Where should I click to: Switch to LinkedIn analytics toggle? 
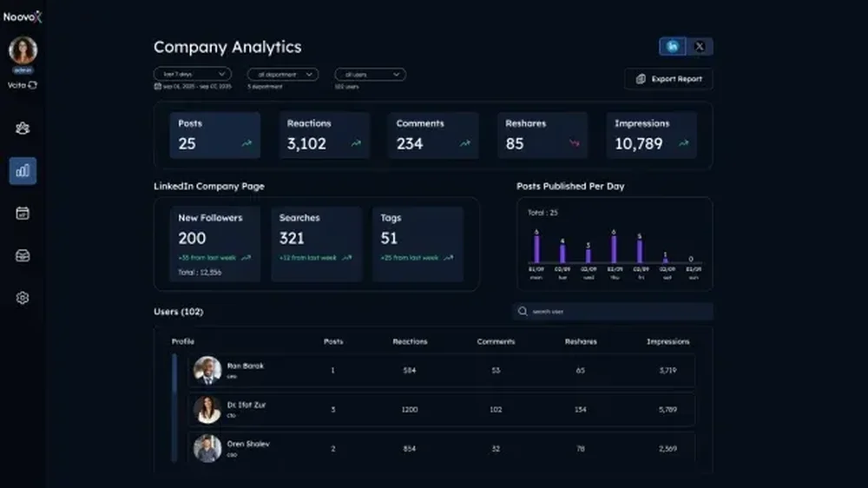(673, 47)
